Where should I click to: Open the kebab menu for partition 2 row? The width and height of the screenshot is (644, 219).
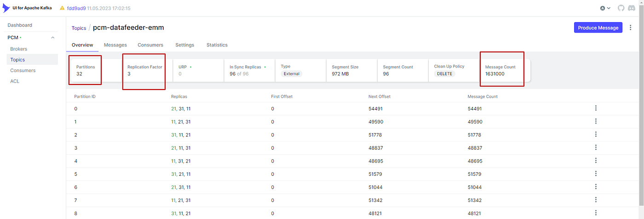pos(596,135)
